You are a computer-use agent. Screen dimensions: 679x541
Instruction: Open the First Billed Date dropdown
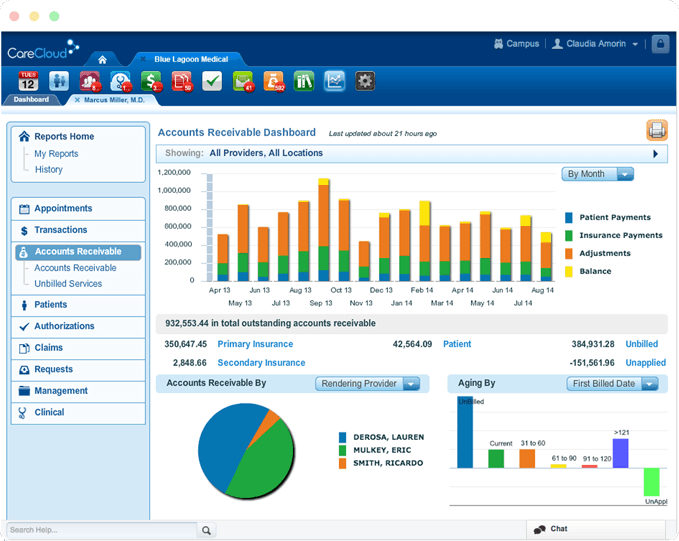[x=612, y=384]
